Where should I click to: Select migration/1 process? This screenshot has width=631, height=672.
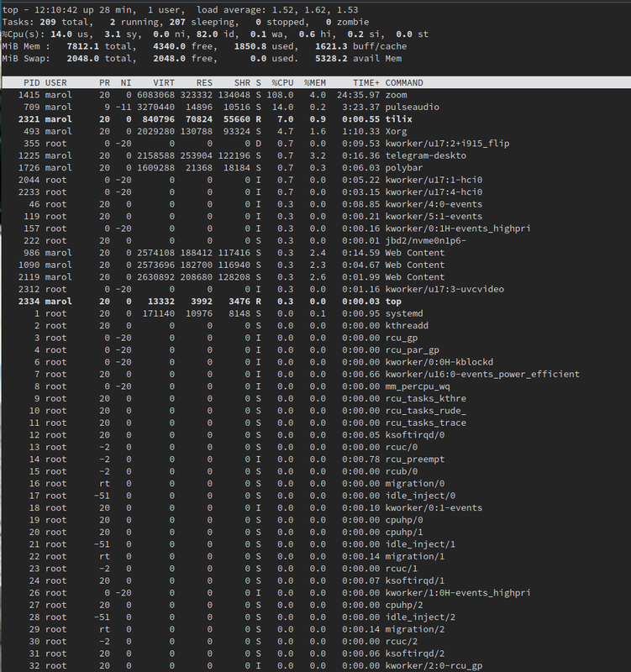tap(317, 556)
